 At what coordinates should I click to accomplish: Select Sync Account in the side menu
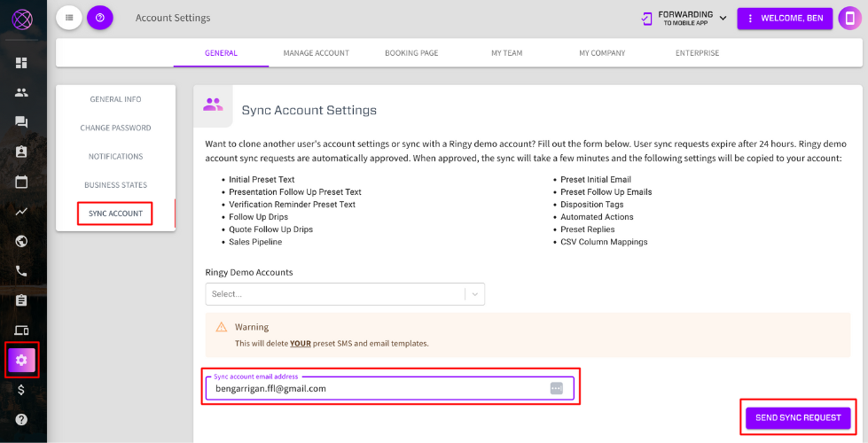pyautogui.click(x=115, y=214)
